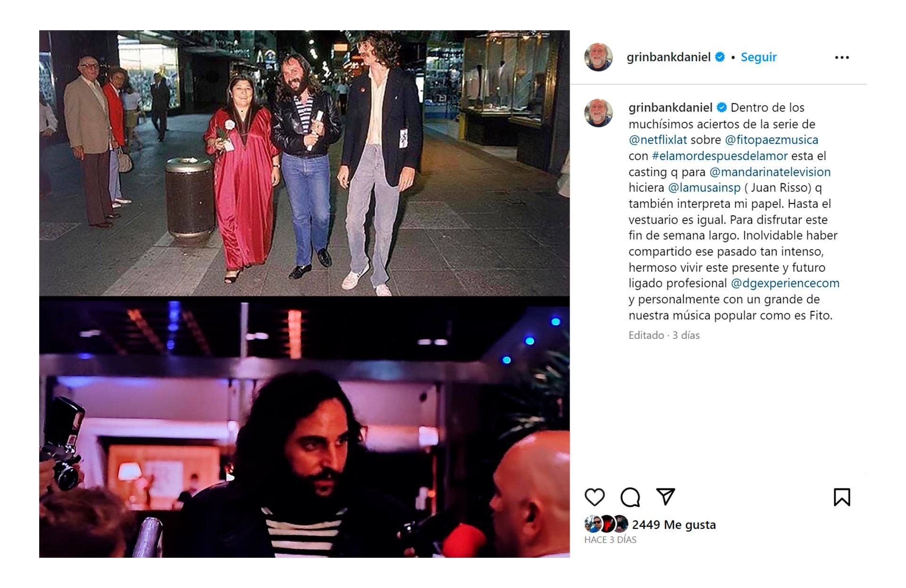
Task: Open the @fitopaezmusica mention
Action: pyautogui.click(x=772, y=140)
